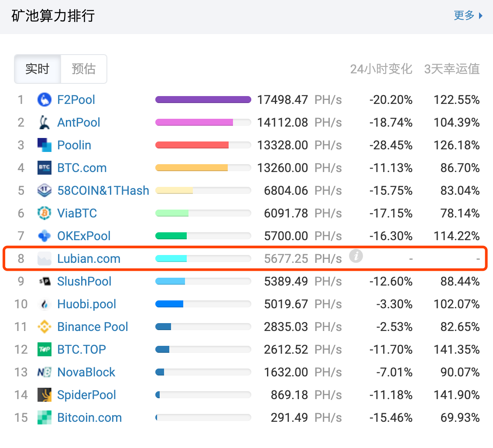The width and height of the screenshot is (493, 448).
Task: Click the Bitcoin.com green logo icon
Action: 45,417
